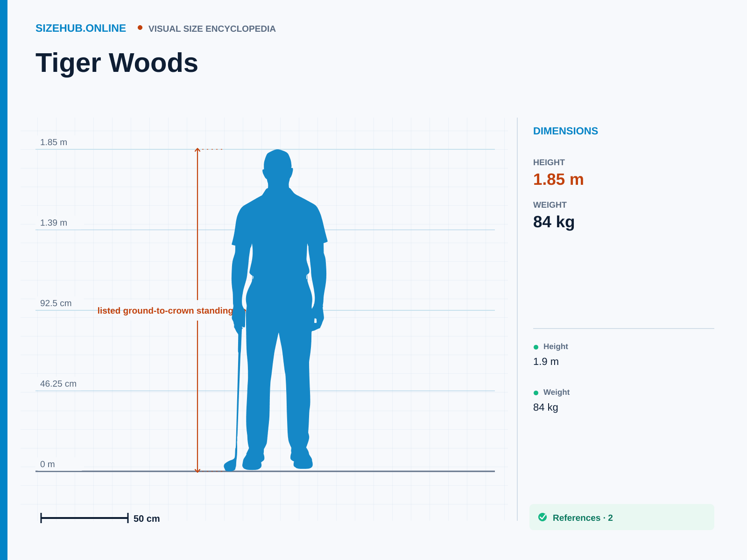Click the 0 m ground line label
The image size is (747, 560).
[48, 464]
